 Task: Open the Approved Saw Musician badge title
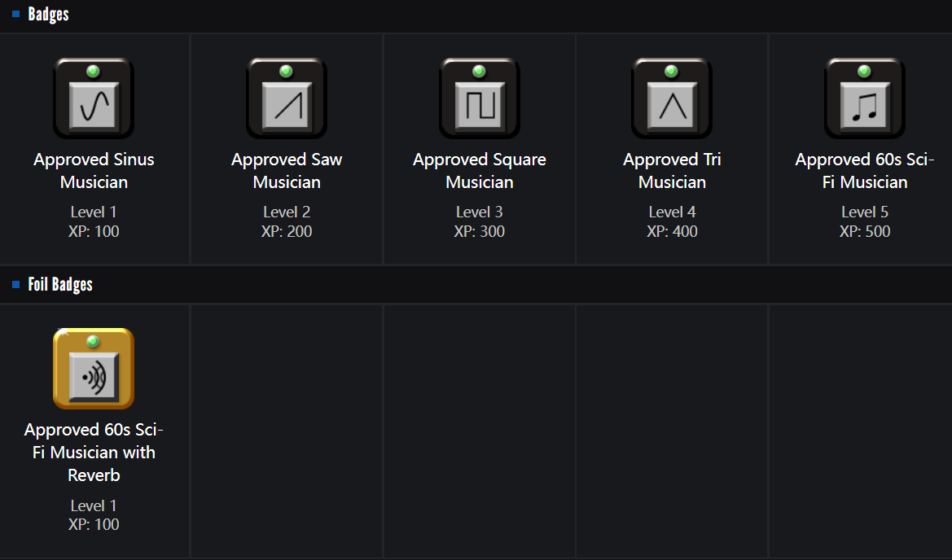287,171
